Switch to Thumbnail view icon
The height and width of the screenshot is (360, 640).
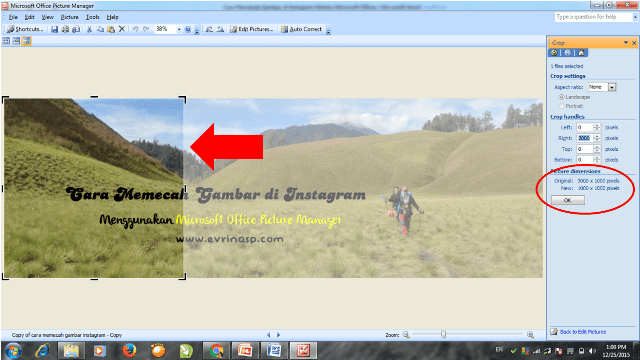pos(6,41)
